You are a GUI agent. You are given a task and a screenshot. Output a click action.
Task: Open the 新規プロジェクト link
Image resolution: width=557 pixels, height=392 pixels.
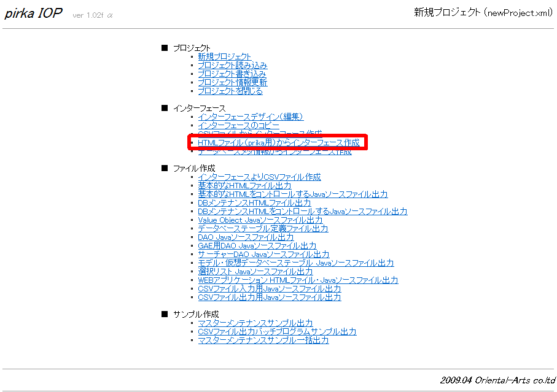click(x=224, y=56)
